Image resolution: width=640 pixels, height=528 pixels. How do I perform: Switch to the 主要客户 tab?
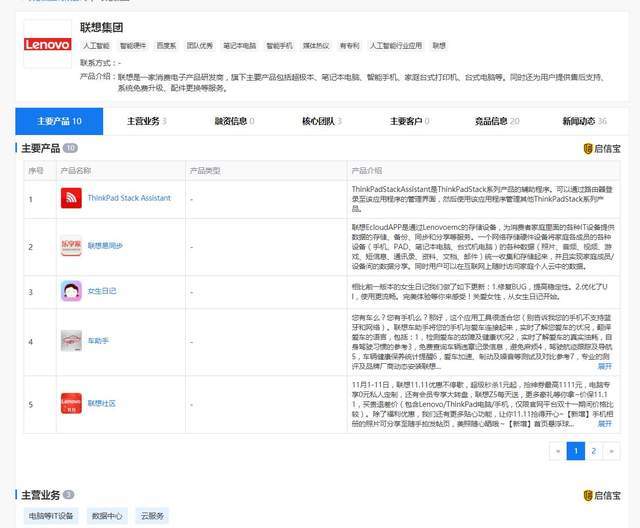point(409,121)
